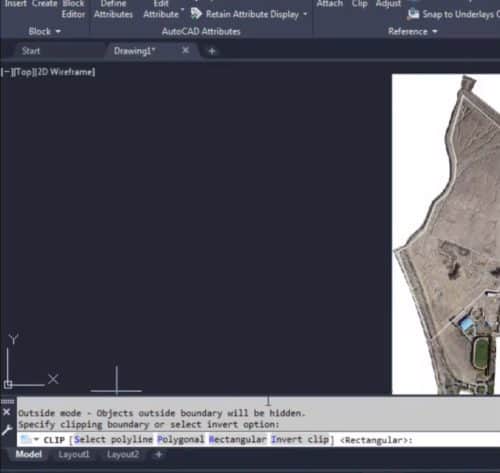Switch to the Drawing1 tab
Screen dimensions: 500x473
[134, 51]
